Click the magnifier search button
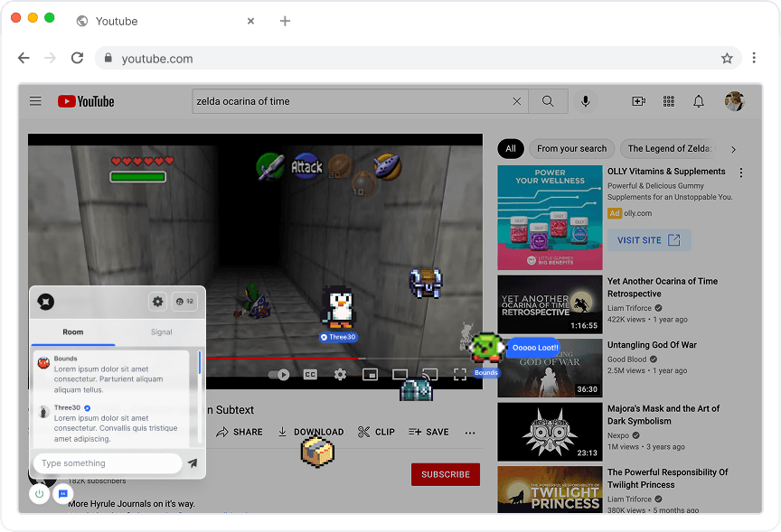 click(548, 101)
